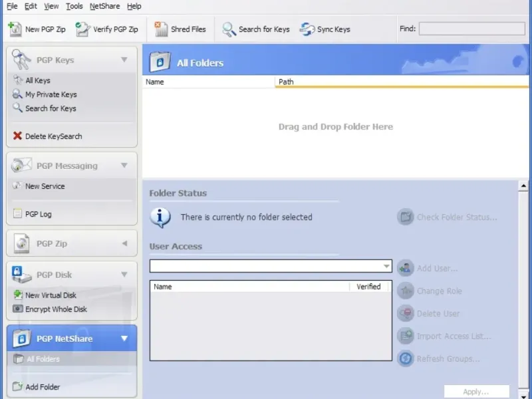Image resolution: width=532 pixels, height=399 pixels.
Task: Click the Import Access List icon
Action: pos(406,336)
